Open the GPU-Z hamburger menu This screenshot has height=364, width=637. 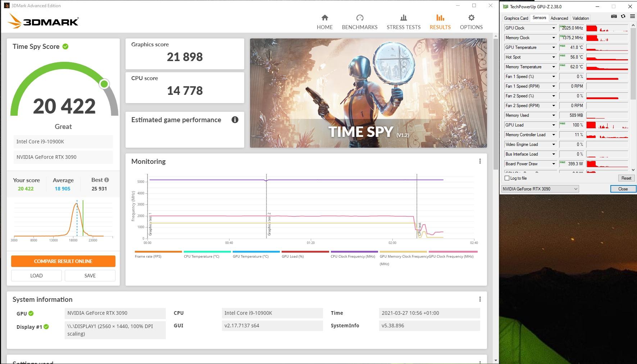click(632, 17)
